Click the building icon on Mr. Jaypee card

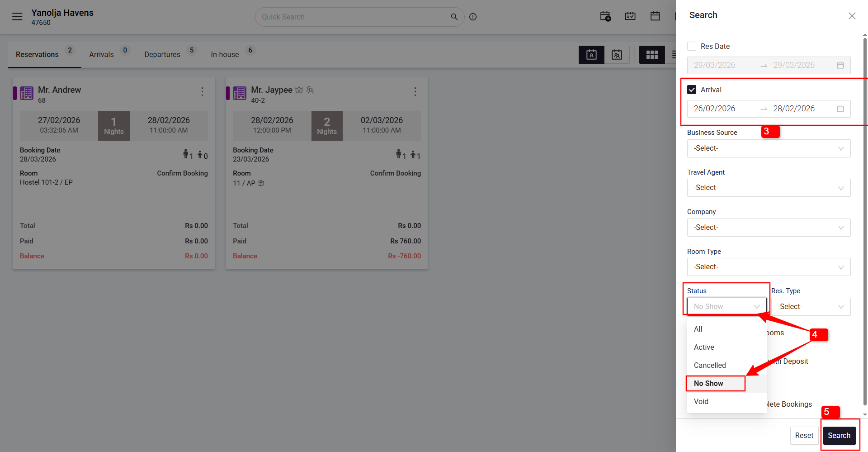(x=240, y=93)
